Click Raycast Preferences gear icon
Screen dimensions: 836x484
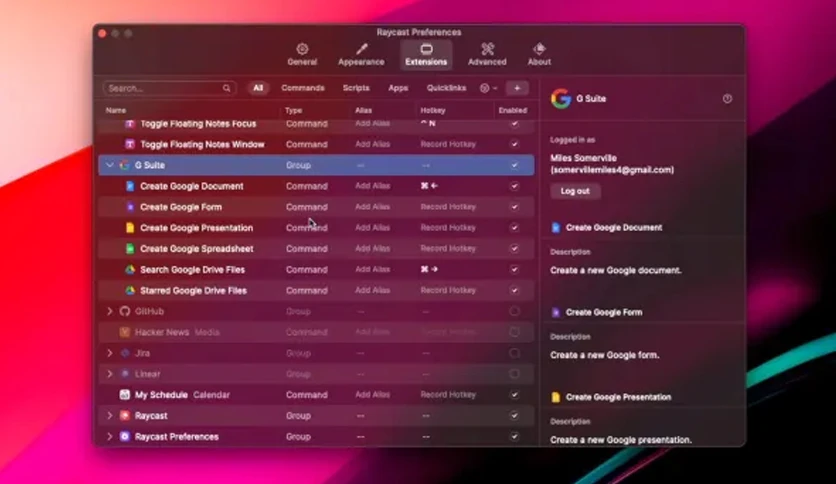[x=125, y=437]
